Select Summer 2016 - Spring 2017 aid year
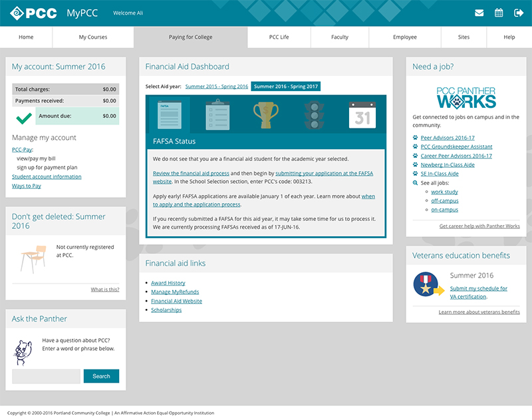The height and width of the screenshot is (420, 532). pyautogui.click(x=286, y=87)
